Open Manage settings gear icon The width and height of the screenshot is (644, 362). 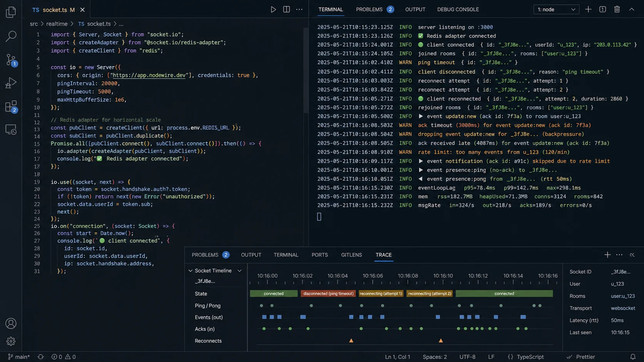pos(11,341)
